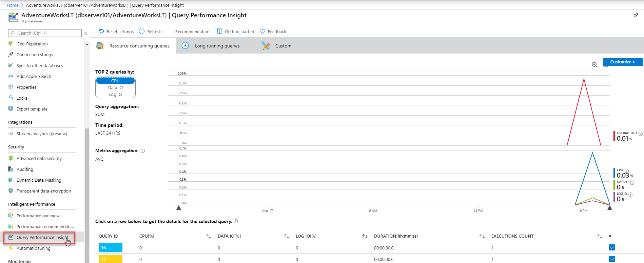Click the Transparent data encryption shield icon

11,191
